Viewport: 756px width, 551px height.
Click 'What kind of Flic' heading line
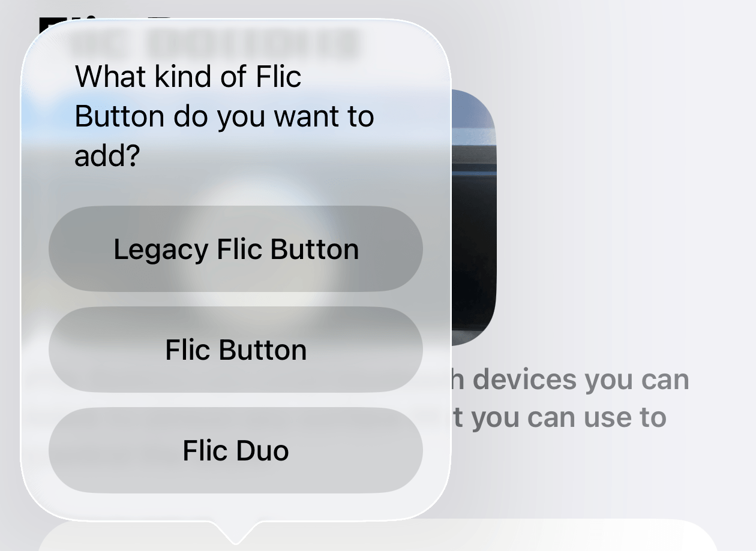[x=188, y=76]
